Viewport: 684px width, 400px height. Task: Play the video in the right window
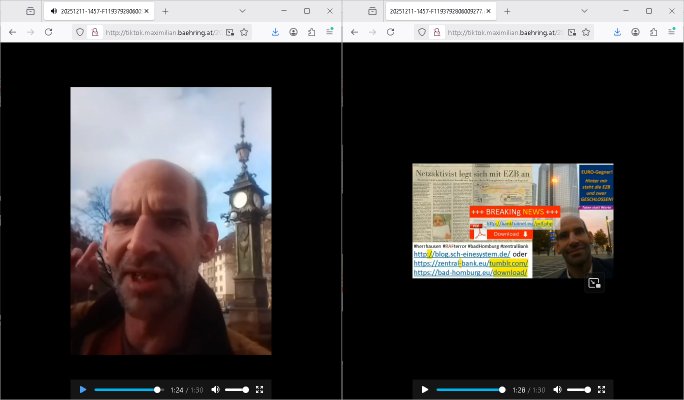point(425,389)
